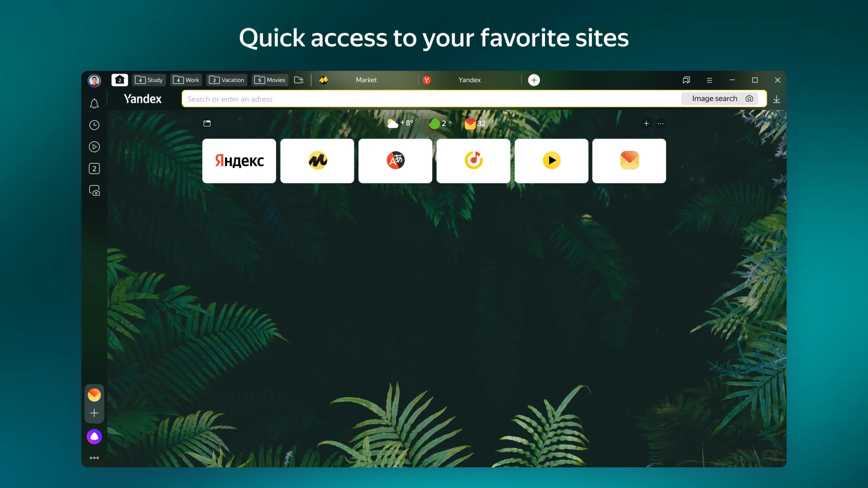This screenshot has width=868, height=488.
Task: Open the browser hamburger menu
Action: point(709,80)
